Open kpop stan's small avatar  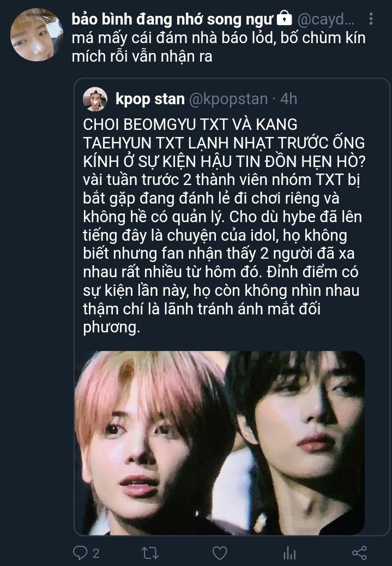point(95,99)
